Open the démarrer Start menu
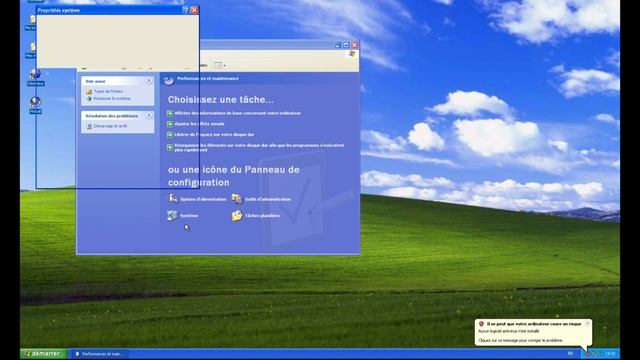The height and width of the screenshot is (360, 640). coord(43,353)
